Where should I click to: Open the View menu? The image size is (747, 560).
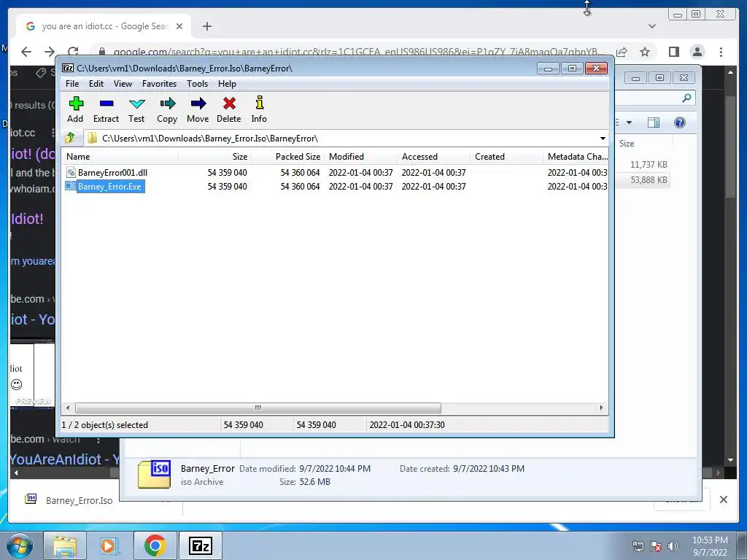pyautogui.click(x=123, y=84)
